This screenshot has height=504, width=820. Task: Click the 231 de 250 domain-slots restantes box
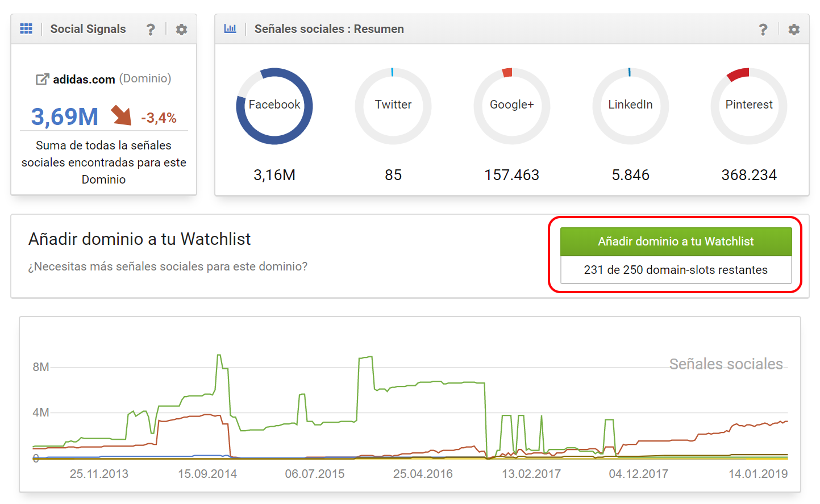click(x=676, y=270)
